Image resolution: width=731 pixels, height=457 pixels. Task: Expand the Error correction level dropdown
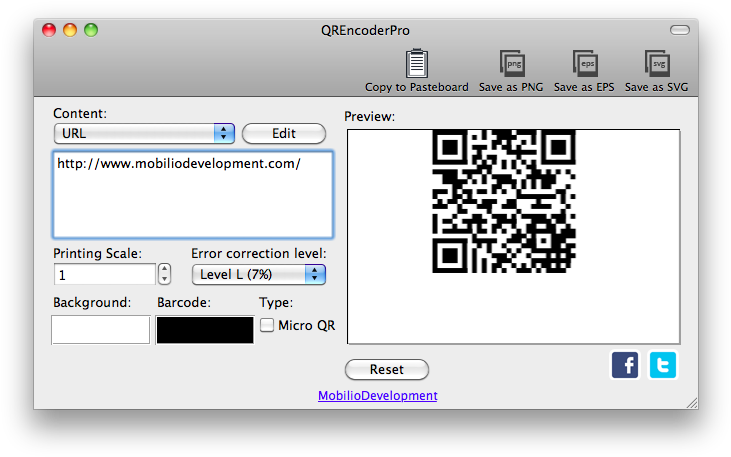point(258,274)
